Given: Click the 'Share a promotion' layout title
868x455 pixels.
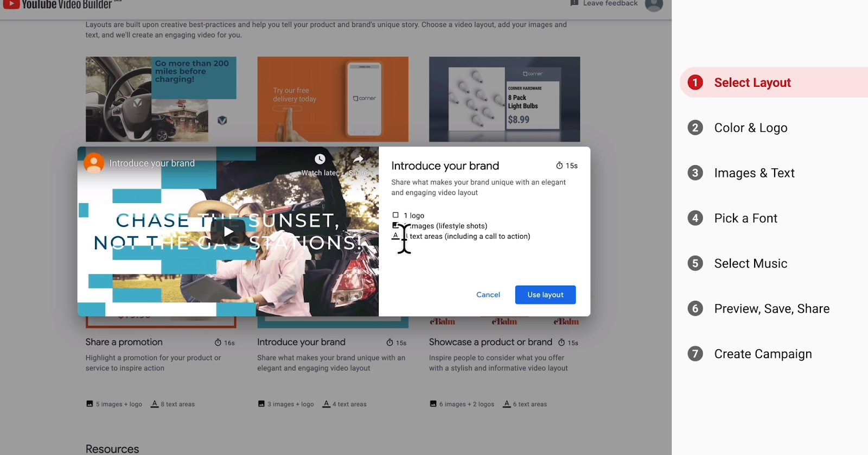Looking at the screenshot, I should point(124,342).
